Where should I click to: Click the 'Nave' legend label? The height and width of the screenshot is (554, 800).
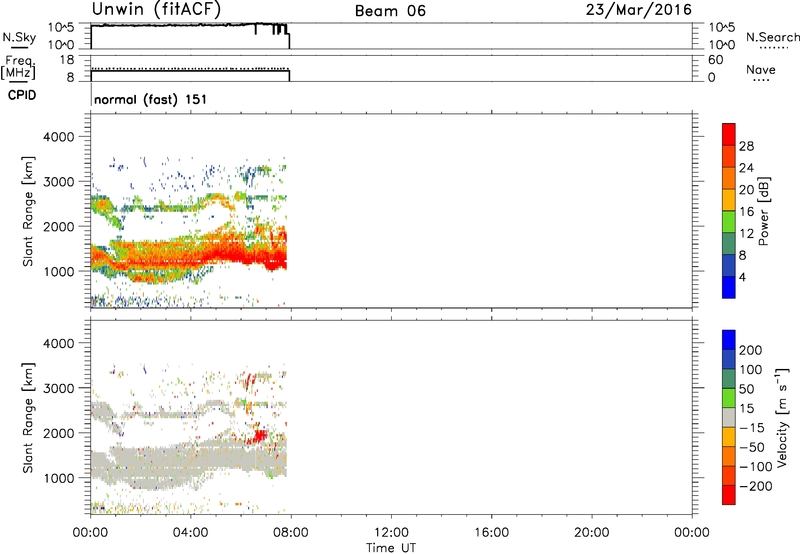(x=761, y=69)
